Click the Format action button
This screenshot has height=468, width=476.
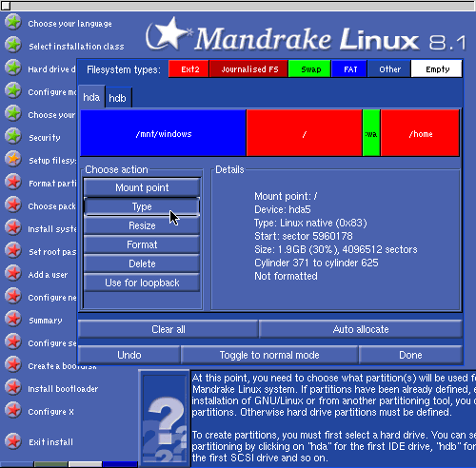[142, 244]
